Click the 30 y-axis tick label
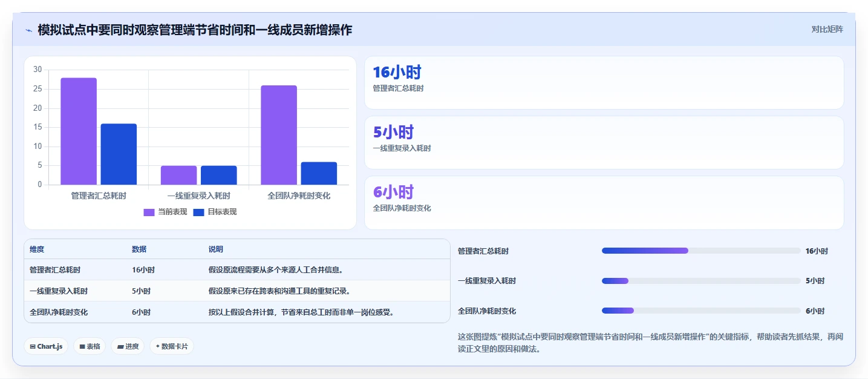This screenshot has height=379, width=868. 38,70
